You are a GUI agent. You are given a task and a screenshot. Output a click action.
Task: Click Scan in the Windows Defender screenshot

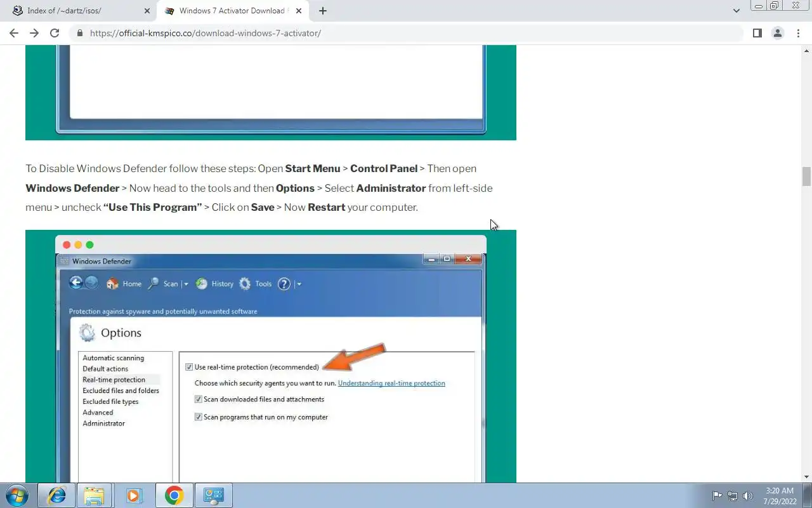[x=163, y=284]
